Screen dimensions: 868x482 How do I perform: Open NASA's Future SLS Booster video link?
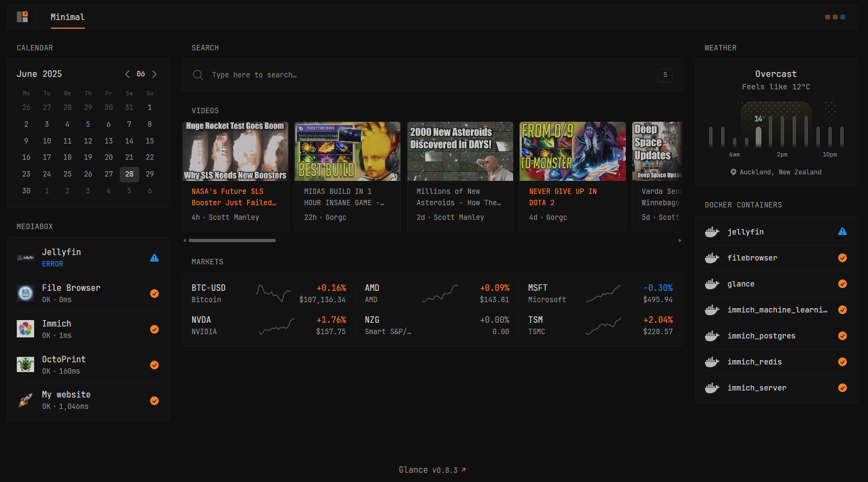tap(234, 197)
